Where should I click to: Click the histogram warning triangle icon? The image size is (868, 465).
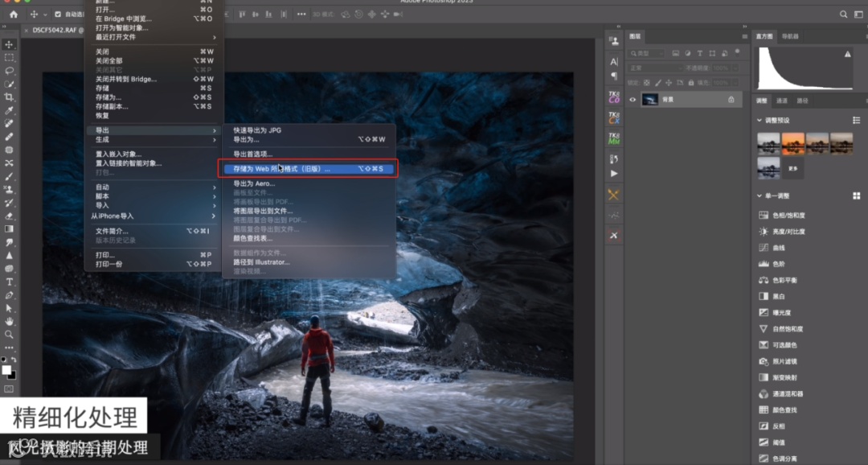848,54
